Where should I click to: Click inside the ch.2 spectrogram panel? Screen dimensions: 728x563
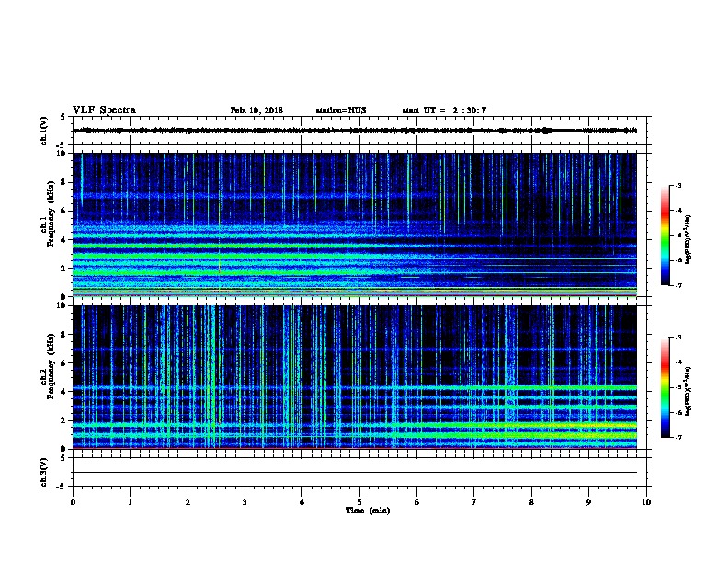pyautogui.click(x=354, y=377)
